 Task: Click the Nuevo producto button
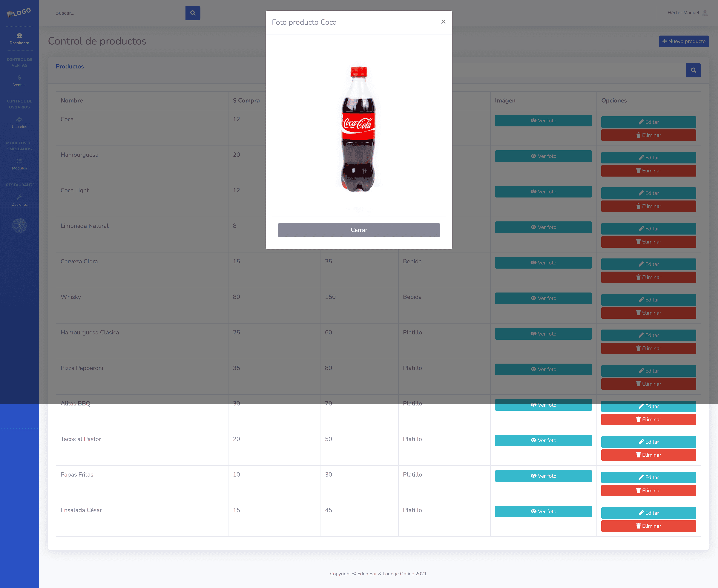[683, 41]
